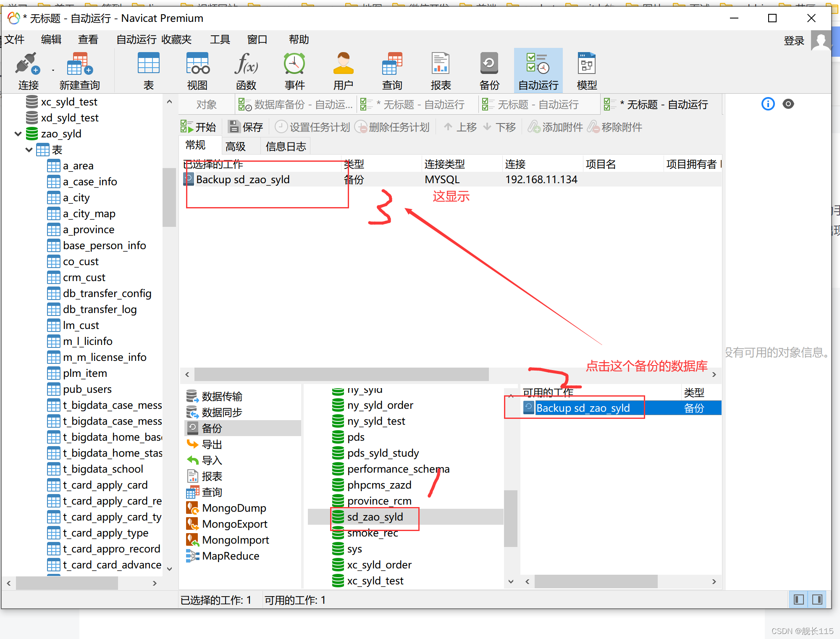Click Save (保存) job button
The image size is (840, 639).
coord(246,127)
